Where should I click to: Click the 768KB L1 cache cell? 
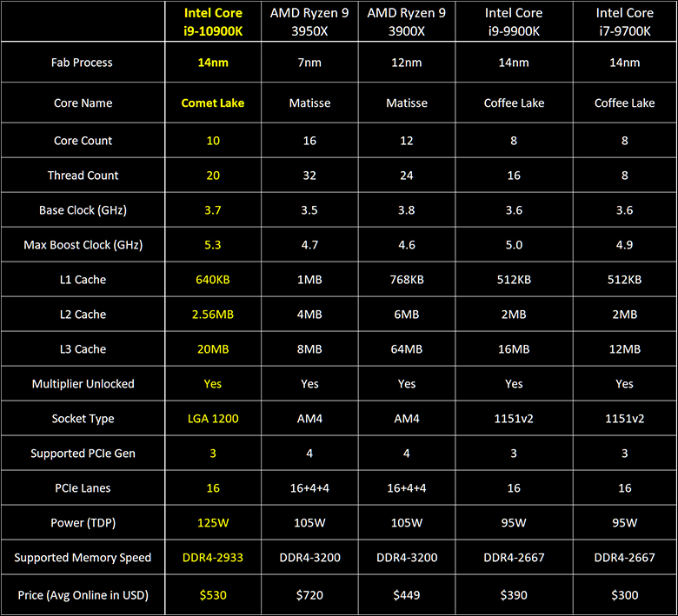point(407,280)
